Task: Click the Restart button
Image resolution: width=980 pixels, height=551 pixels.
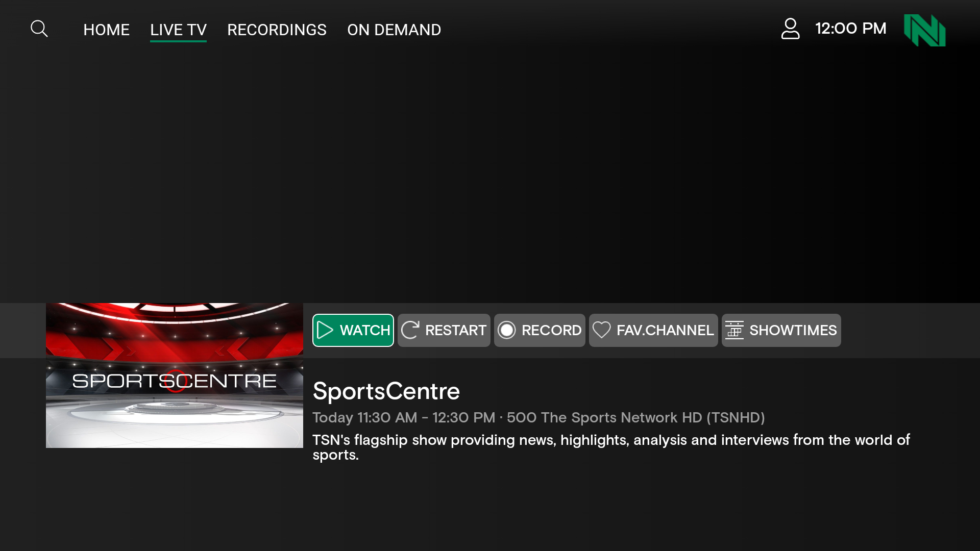Action: pos(444,330)
